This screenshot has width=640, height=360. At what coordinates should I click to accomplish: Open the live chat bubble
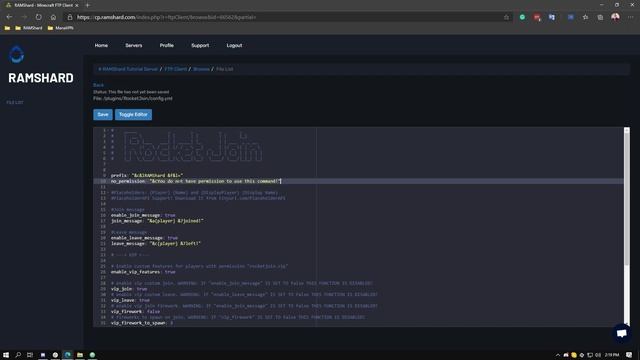pyautogui.click(x=622, y=333)
